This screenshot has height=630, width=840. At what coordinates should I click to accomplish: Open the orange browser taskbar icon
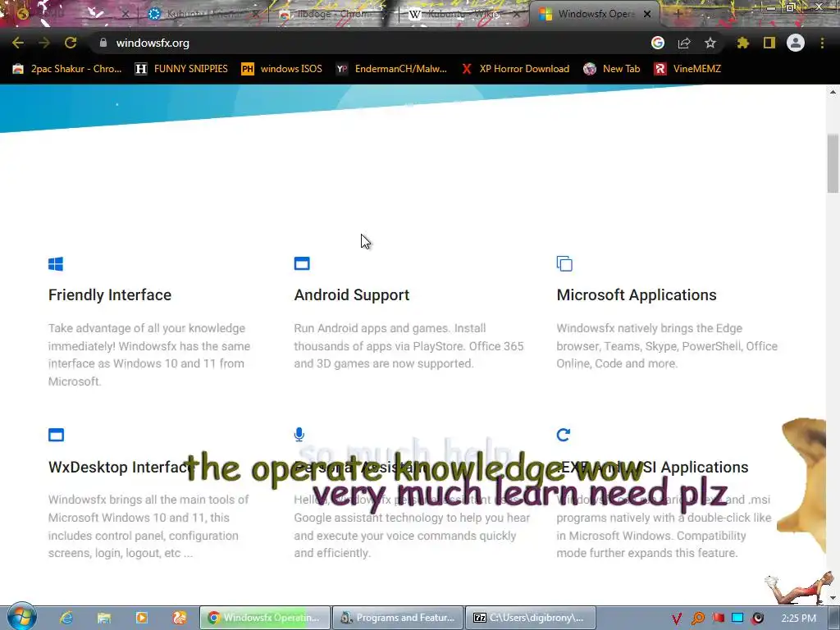pos(180,618)
